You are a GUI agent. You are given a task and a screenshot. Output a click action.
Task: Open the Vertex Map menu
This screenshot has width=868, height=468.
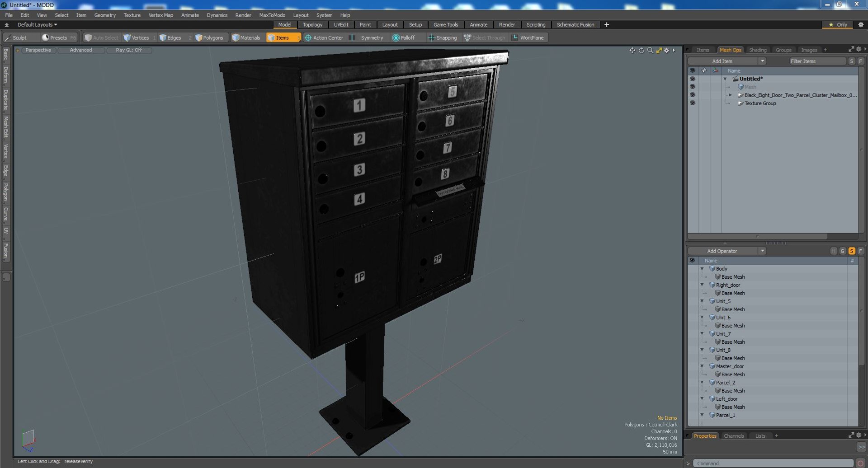[x=161, y=15]
